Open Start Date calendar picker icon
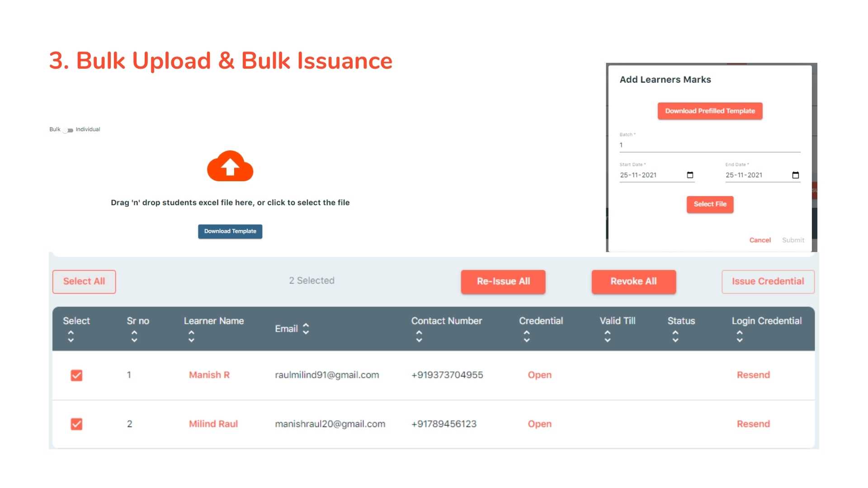 (690, 175)
